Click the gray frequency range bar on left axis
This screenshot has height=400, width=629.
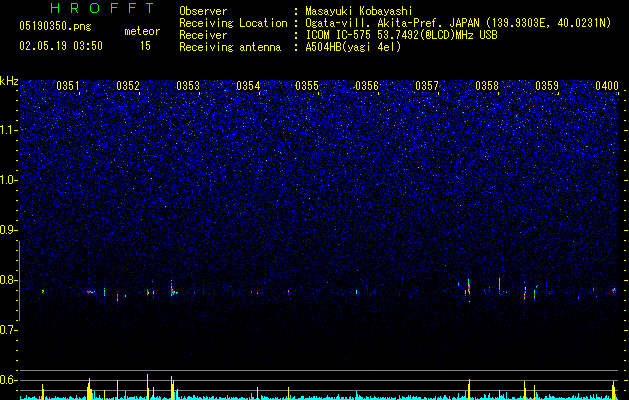[19, 281]
